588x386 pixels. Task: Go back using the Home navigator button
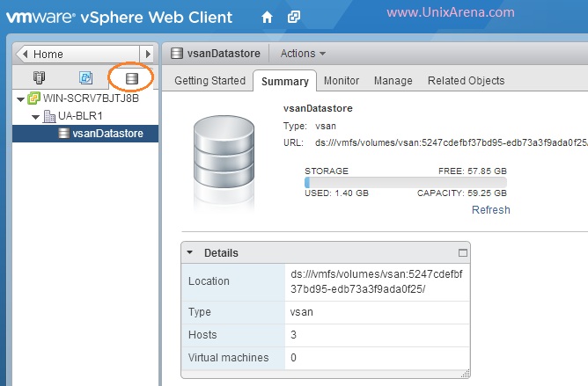click(78, 54)
